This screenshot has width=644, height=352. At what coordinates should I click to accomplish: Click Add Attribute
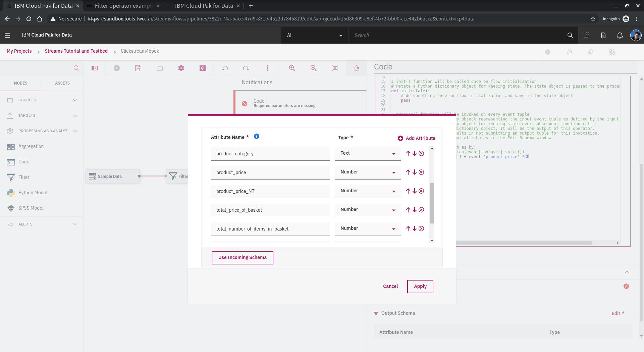[417, 138]
